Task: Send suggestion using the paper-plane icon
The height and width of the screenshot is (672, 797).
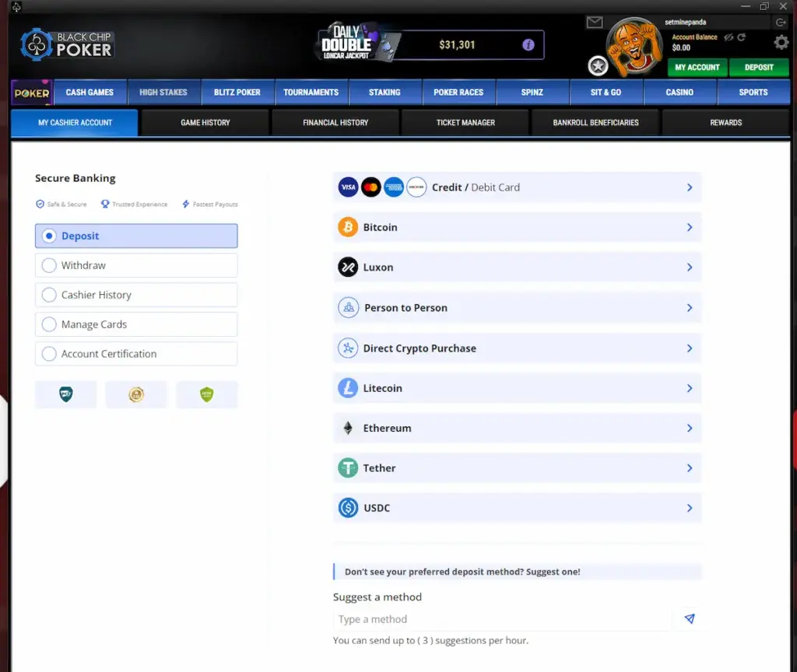Action: (x=689, y=618)
